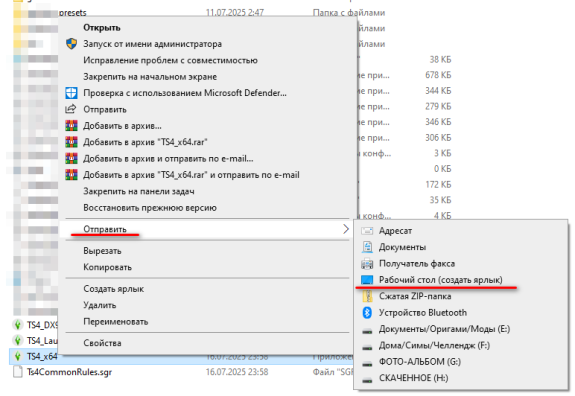The height and width of the screenshot is (396, 575).
Task: Click the TS4_x64 application icon
Action: click(x=17, y=356)
